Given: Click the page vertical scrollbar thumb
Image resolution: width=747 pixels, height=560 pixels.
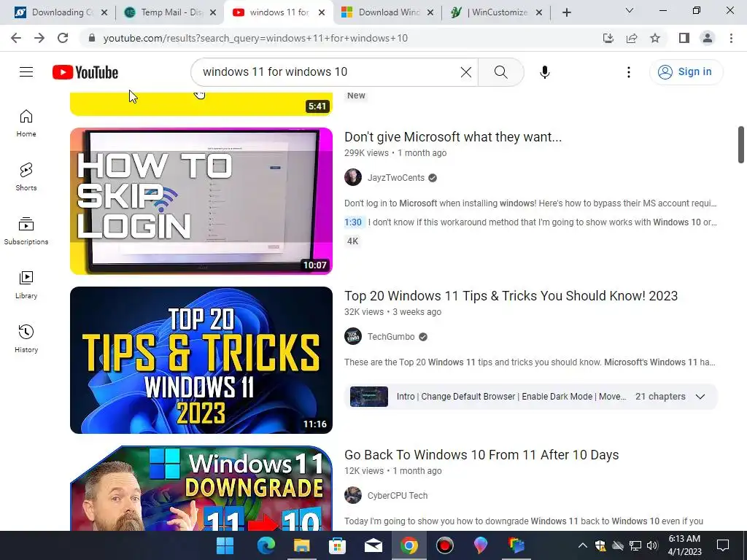Looking at the screenshot, I should coord(741,145).
